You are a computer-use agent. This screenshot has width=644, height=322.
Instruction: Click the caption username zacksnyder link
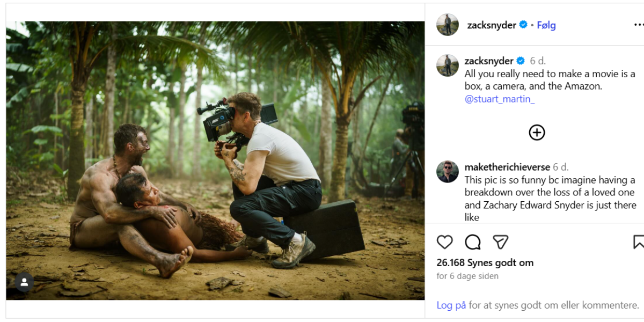(x=487, y=61)
